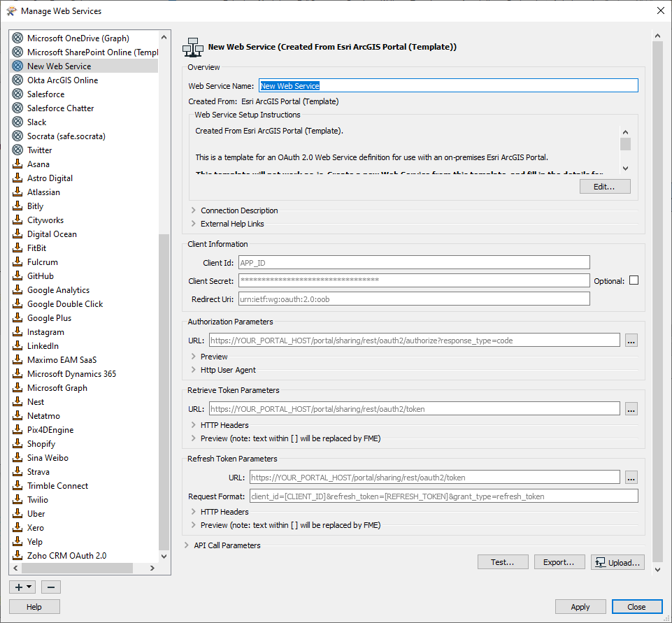Click the LinkedIn download icon
The width and height of the screenshot is (672, 623).
pyautogui.click(x=17, y=345)
